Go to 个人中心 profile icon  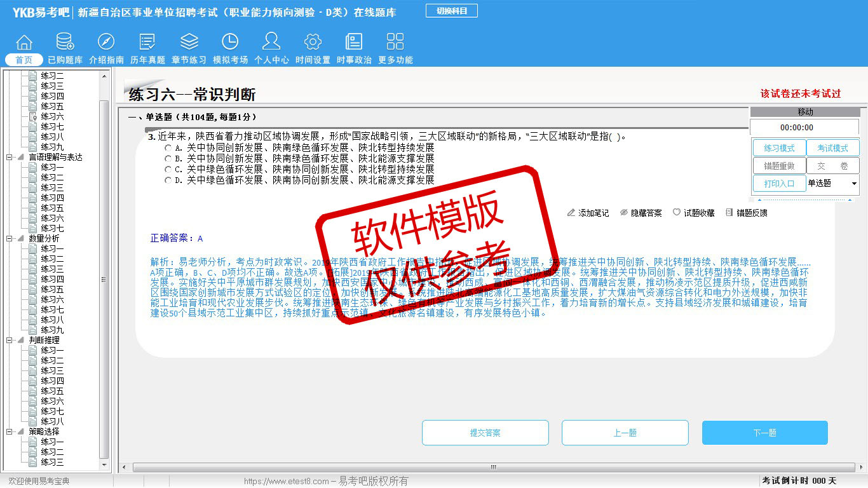(271, 43)
